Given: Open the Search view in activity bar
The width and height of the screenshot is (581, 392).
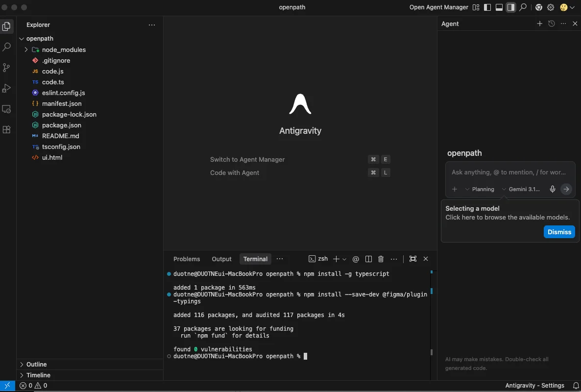Looking at the screenshot, I should (x=6, y=47).
